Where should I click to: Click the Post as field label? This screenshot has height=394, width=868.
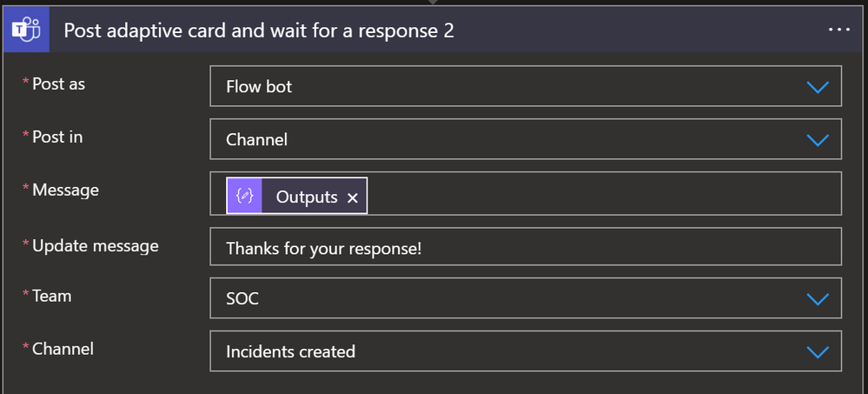pos(59,83)
